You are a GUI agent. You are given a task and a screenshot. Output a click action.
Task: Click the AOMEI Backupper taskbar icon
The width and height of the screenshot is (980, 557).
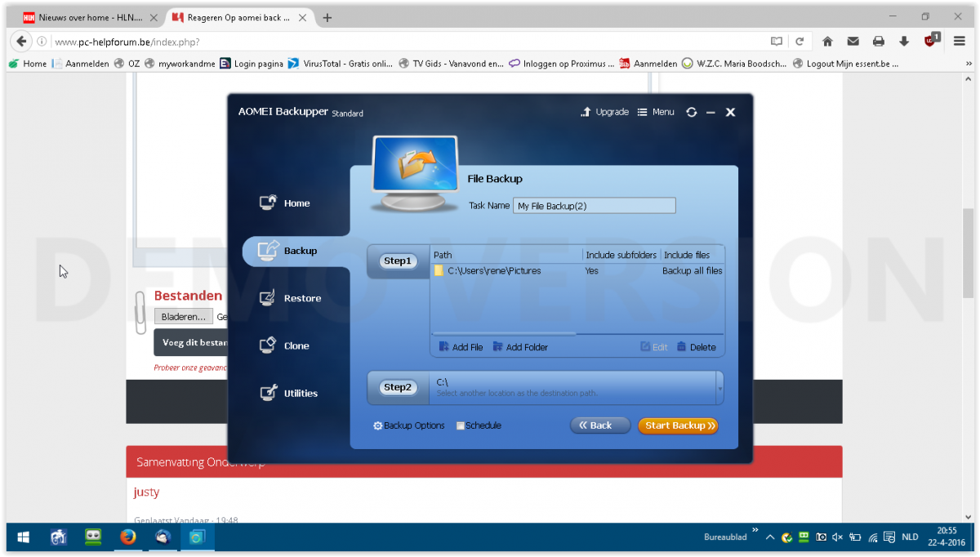tap(197, 537)
